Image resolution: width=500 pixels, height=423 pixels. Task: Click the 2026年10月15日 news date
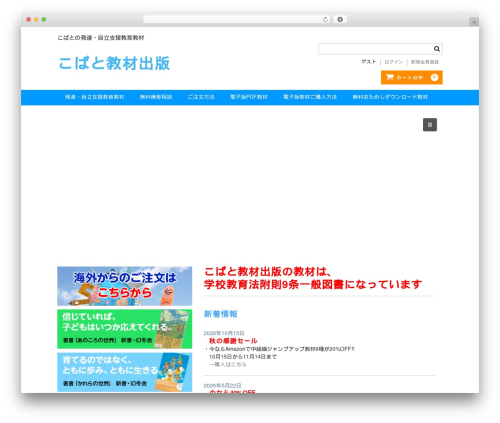(x=224, y=333)
